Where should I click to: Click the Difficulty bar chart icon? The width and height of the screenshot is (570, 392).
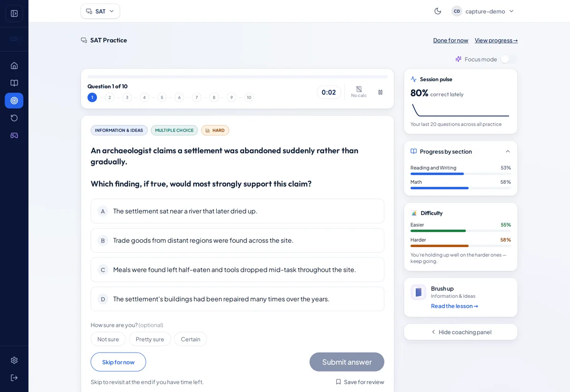[414, 213]
